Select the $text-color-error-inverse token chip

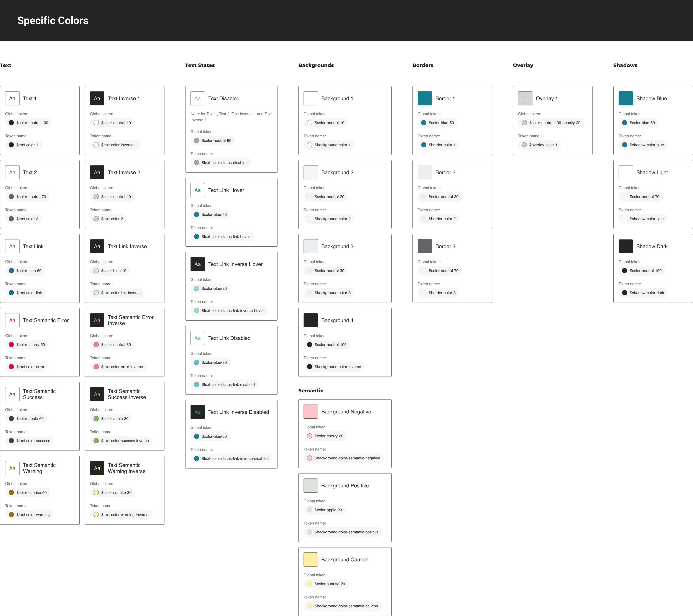(118, 367)
